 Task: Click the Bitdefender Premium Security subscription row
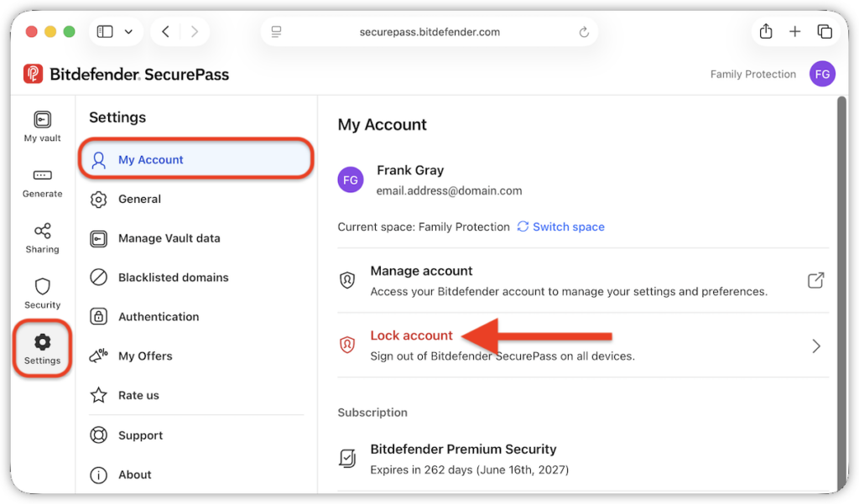583,459
